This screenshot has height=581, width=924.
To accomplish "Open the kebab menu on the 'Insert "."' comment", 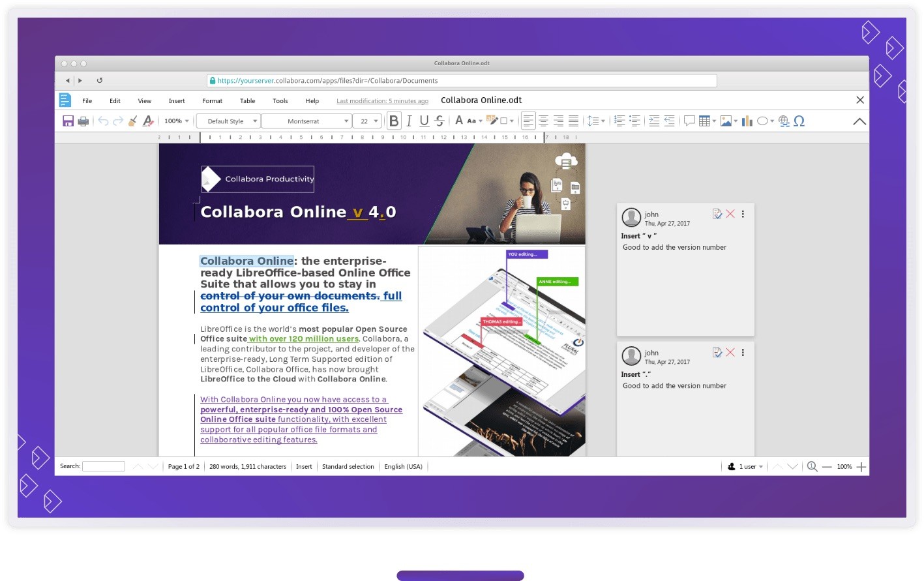I will tap(743, 352).
